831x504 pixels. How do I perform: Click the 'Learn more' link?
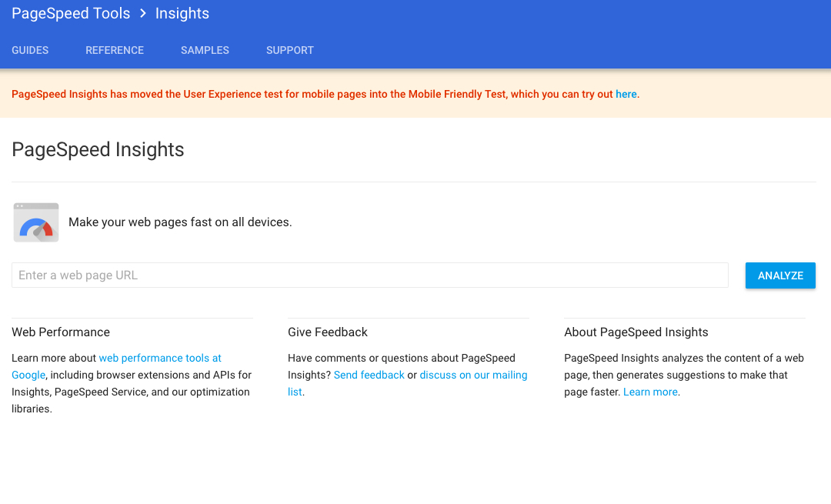(650, 392)
